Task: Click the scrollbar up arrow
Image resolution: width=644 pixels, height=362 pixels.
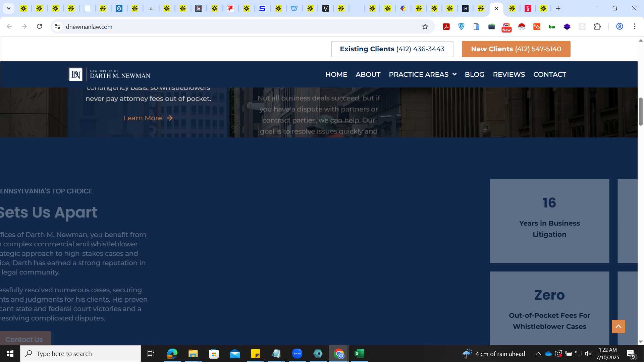Action: tap(641, 41)
